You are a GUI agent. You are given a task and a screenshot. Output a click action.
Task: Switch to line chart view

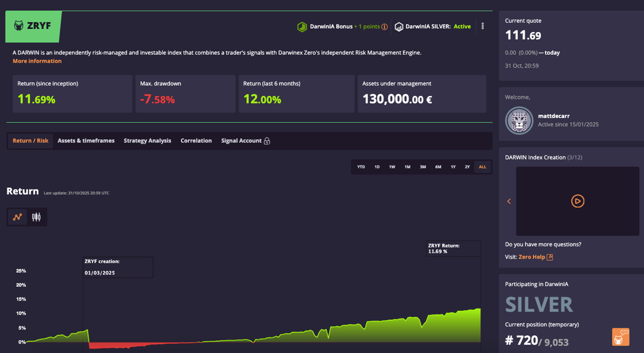tap(17, 217)
